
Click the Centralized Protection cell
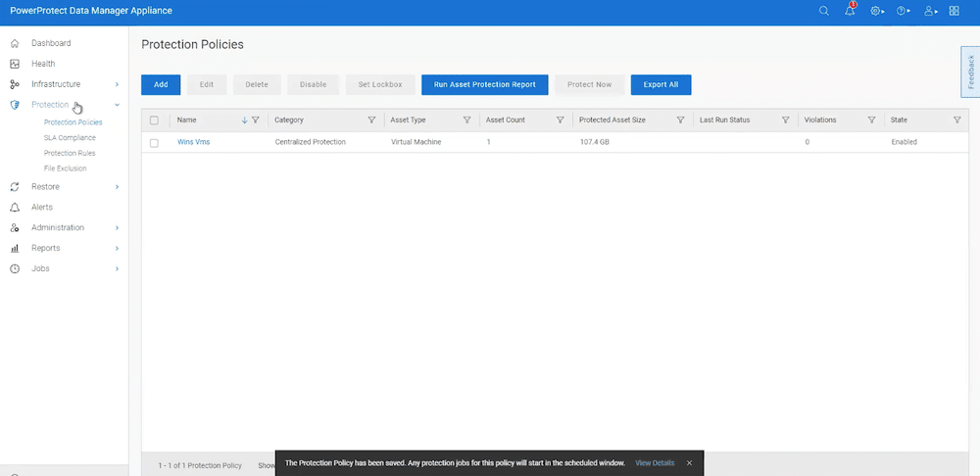coord(310,142)
